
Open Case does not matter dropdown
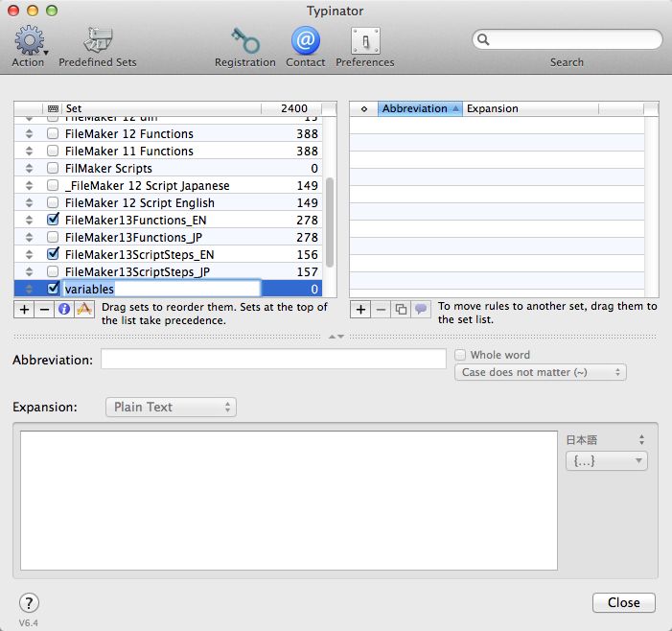[x=541, y=372]
